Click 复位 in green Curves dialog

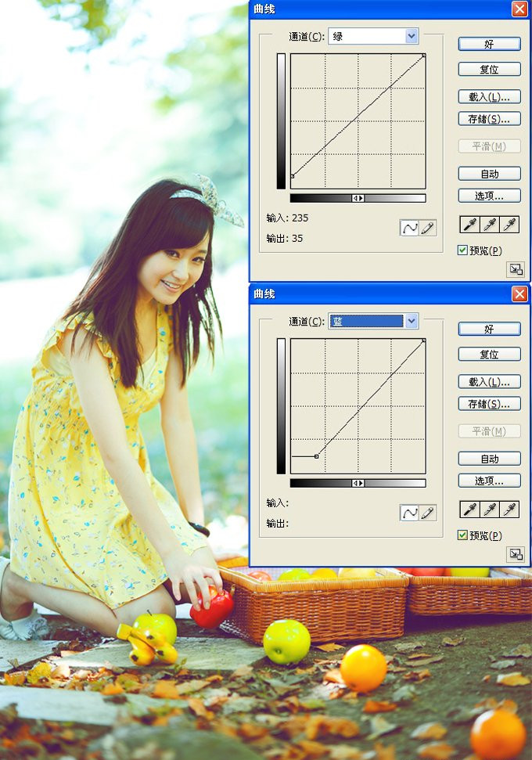(490, 70)
